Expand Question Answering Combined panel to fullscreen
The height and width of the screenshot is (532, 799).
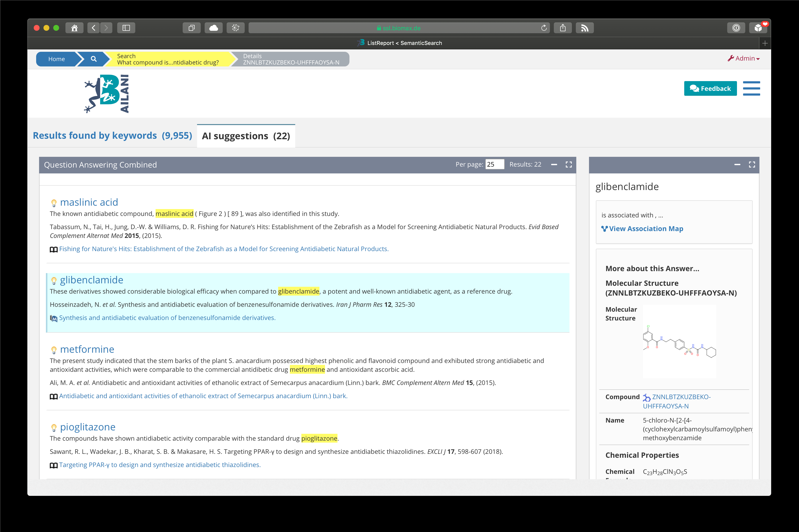point(569,165)
